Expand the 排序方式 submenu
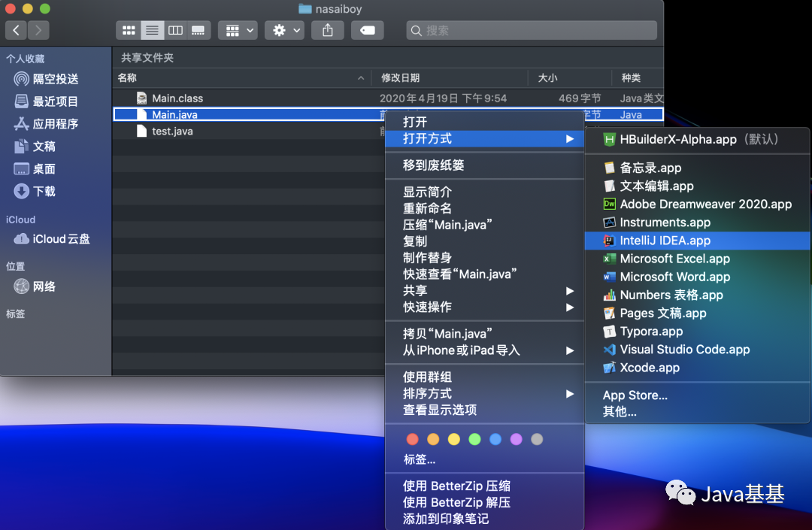 click(x=485, y=394)
